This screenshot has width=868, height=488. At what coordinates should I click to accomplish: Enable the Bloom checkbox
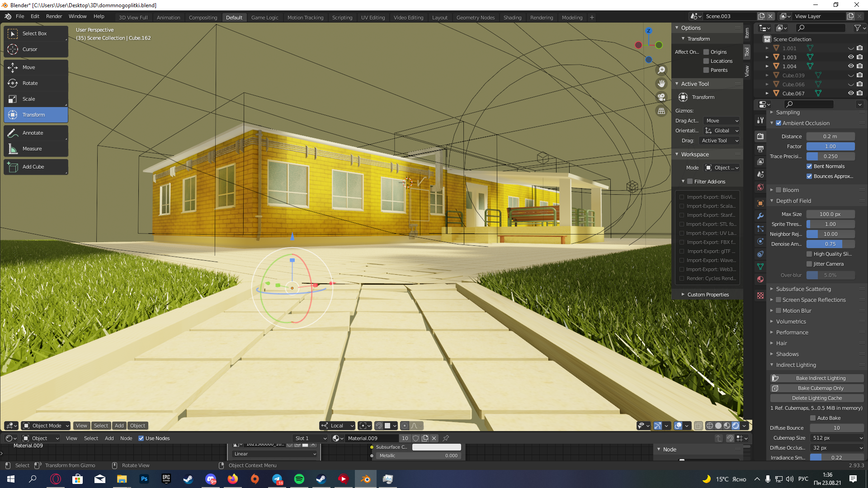click(778, 190)
